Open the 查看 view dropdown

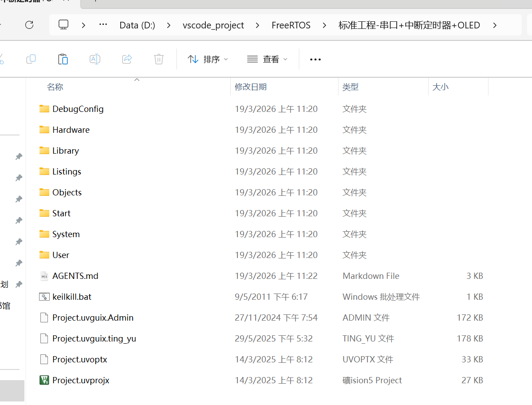267,59
